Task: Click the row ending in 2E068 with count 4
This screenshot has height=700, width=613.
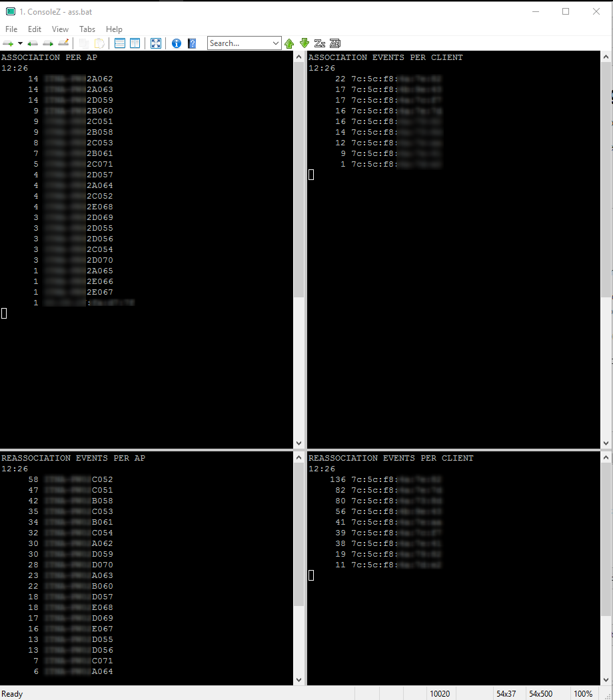Action: coord(73,207)
